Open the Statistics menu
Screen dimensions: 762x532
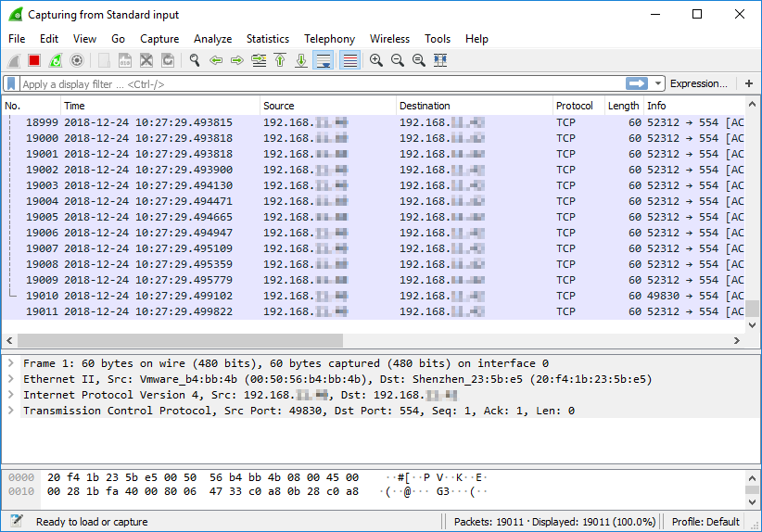[x=268, y=39]
